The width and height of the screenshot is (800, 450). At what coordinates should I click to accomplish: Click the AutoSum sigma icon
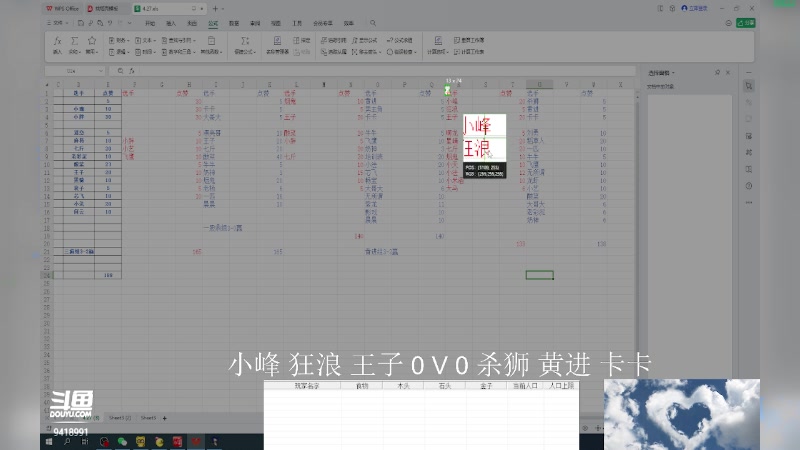pyautogui.click(x=74, y=41)
